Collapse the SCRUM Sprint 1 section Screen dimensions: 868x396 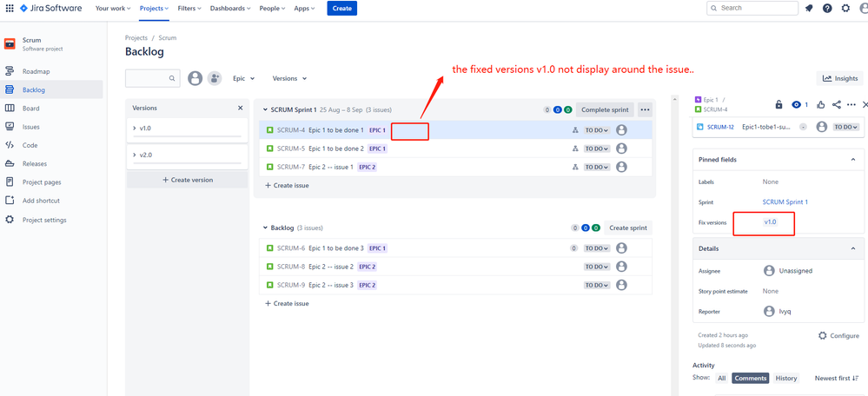tap(265, 109)
